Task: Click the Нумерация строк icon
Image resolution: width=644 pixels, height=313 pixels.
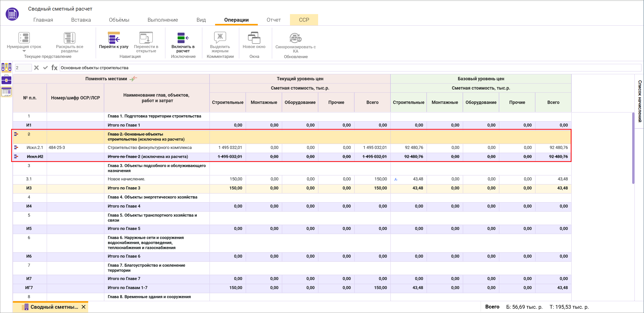Action: pyautogui.click(x=24, y=38)
